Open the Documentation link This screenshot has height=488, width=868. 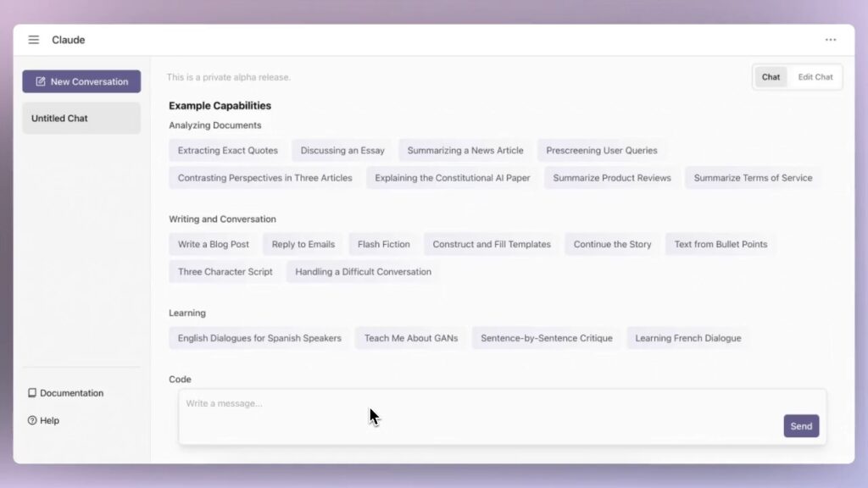(71, 393)
